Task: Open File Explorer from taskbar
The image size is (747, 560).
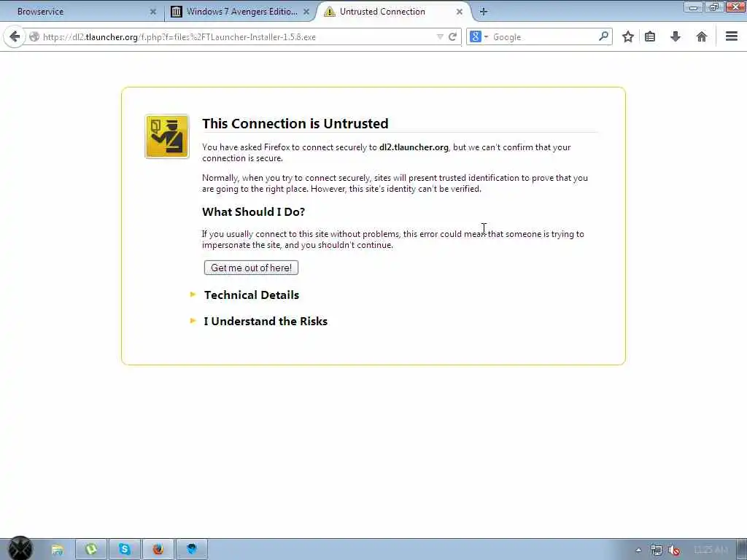Action: click(58, 550)
